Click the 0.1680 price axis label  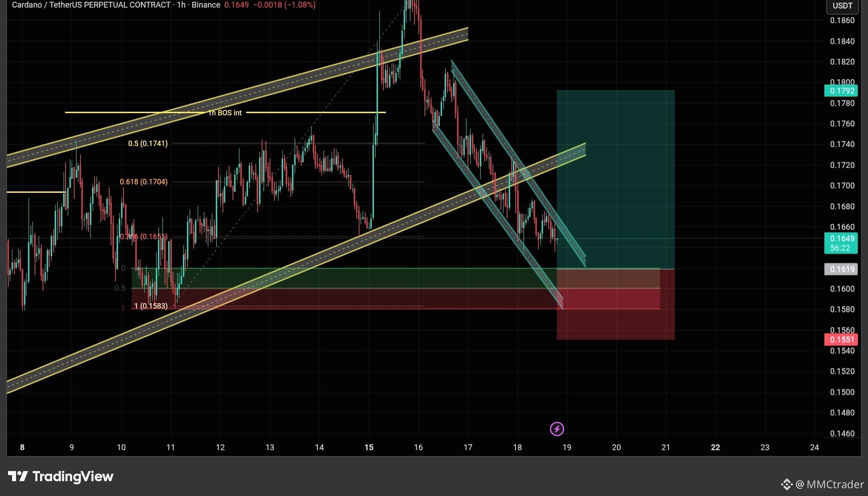click(x=842, y=207)
